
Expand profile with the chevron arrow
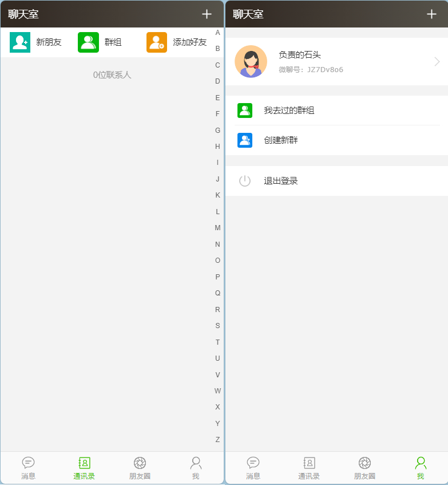[x=437, y=61]
